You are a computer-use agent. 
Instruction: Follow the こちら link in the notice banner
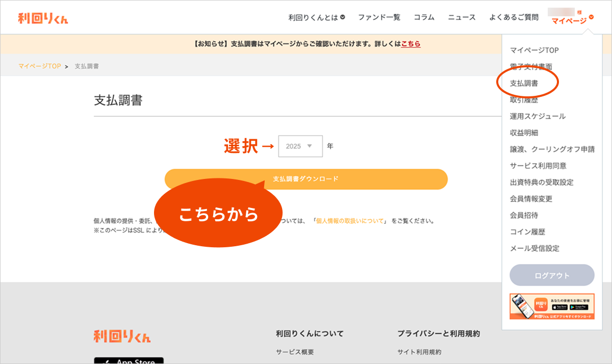click(x=411, y=44)
